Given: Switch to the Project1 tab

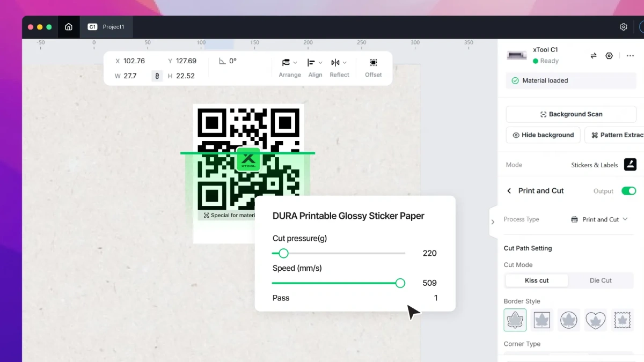Looking at the screenshot, I should point(106,27).
